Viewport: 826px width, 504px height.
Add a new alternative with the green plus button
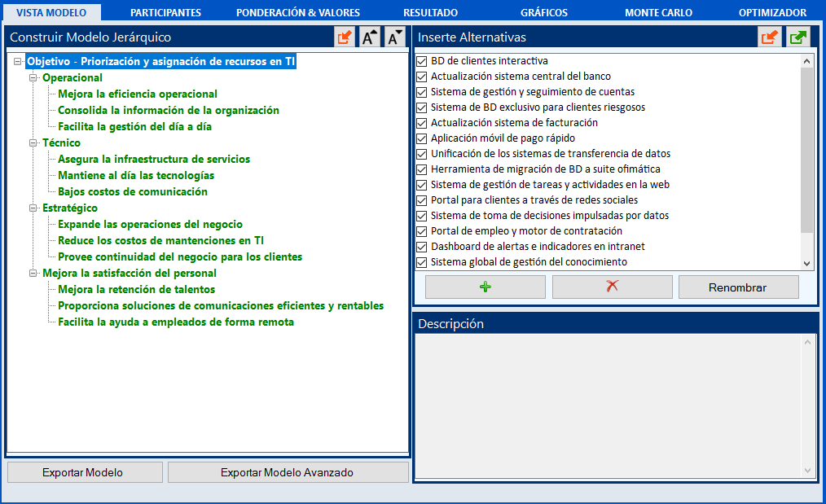pyautogui.click(x=485, y=287)
